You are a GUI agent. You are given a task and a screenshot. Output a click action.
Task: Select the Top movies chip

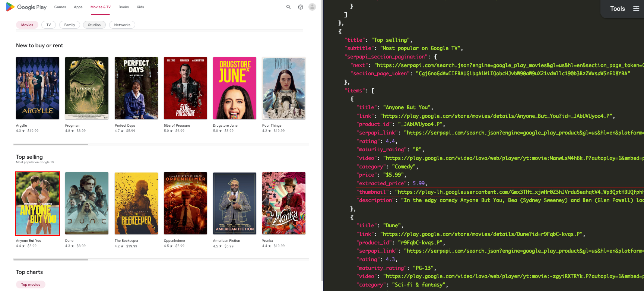[x=31, y=285]
